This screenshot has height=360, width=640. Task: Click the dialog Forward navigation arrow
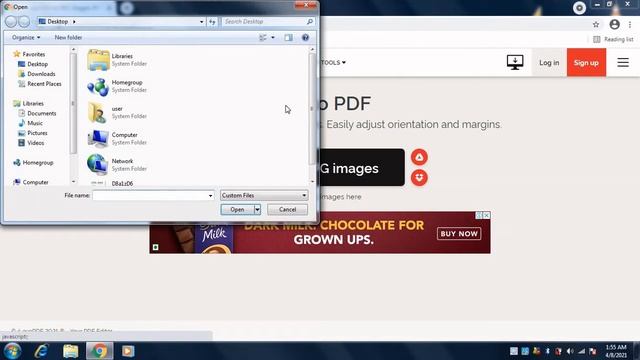(x=24, y=22)
